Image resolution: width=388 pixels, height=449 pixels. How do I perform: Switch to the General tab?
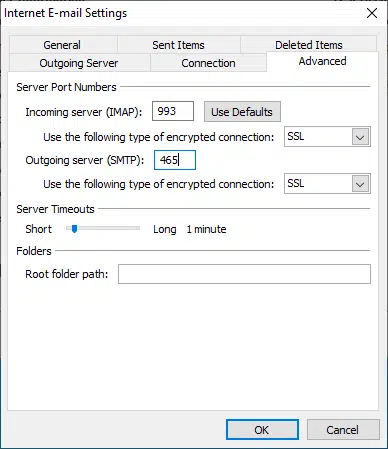62,45
